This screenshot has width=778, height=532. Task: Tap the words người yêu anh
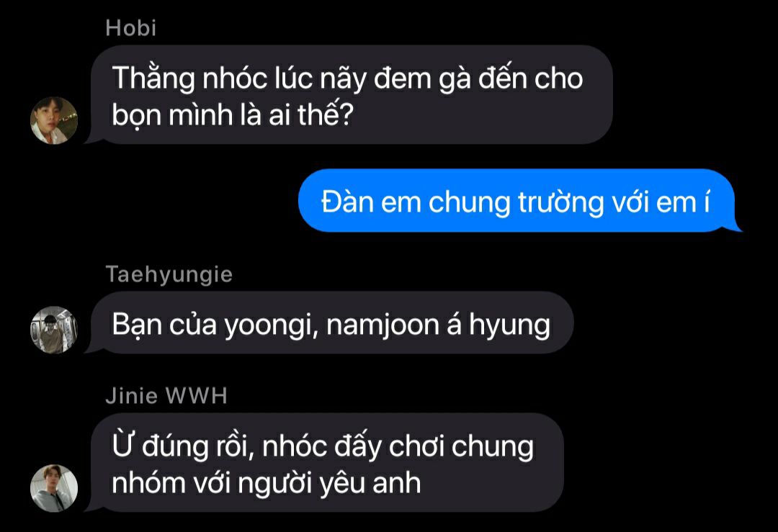pyautogui.click(x=329, y=484)
